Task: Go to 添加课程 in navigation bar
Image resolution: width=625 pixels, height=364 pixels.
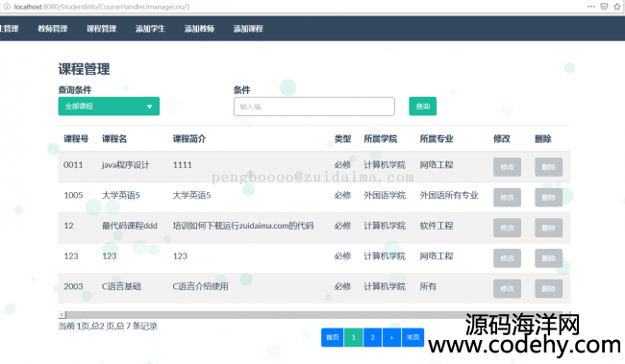Action: 248,29
